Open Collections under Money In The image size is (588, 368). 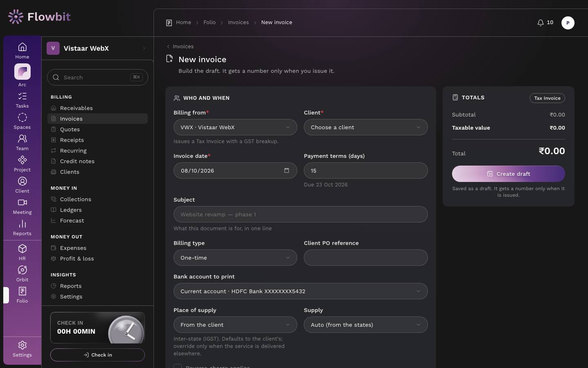pos(97,199)
